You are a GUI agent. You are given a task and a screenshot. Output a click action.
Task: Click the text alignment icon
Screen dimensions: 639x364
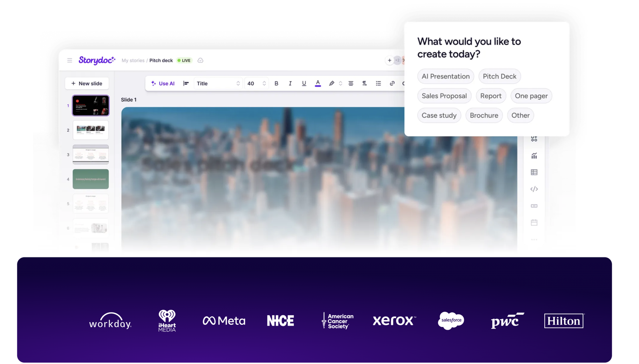(351, 83)
